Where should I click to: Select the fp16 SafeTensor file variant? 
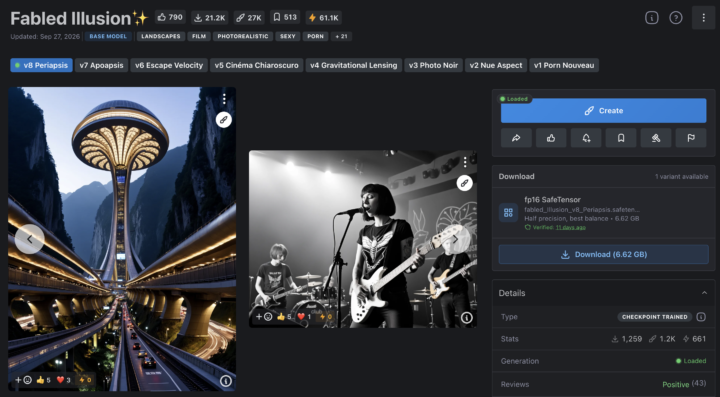pyautogui.click(x=603, y=213)
